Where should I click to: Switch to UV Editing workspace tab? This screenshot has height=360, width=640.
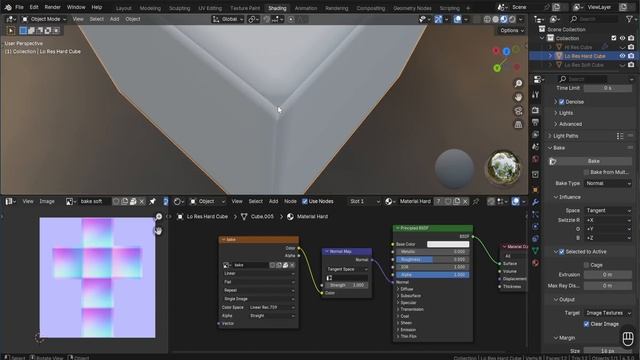[x=210, y=8]
